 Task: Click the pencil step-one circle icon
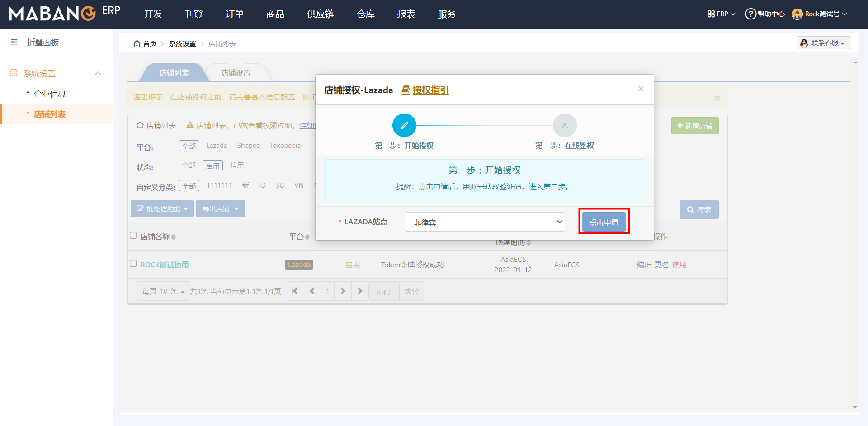coord(404,125)
